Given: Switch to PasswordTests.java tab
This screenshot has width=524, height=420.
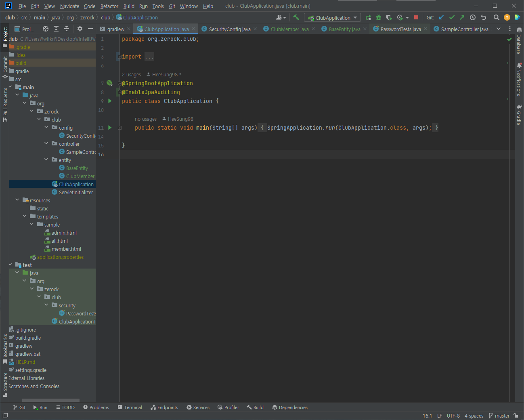Looking at the screenshot, I should 400,29.
